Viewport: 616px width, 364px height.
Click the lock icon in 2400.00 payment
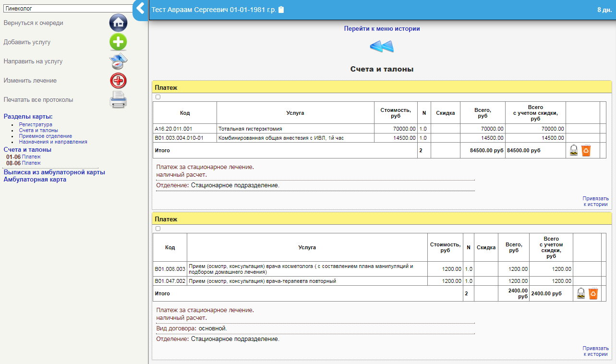581,293
